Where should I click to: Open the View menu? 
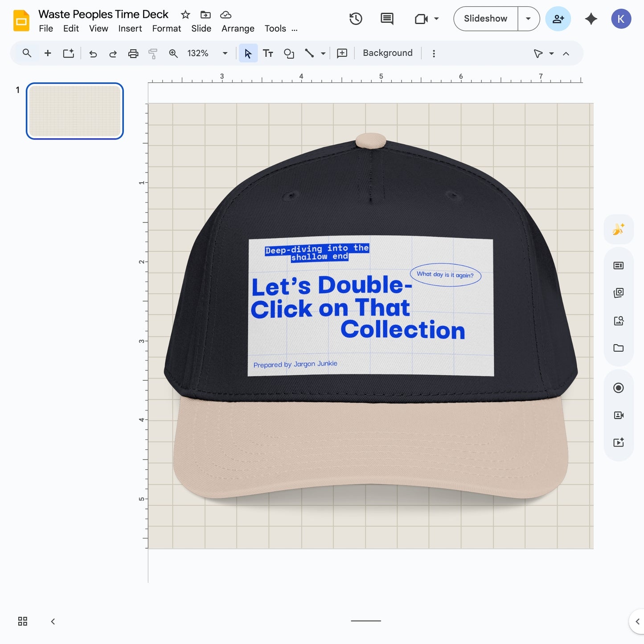point(98,29)
